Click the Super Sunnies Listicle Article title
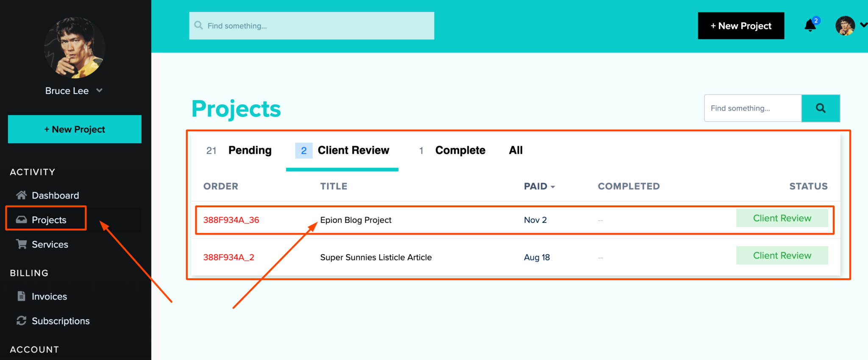Viewport: 868px width, 360px height. tap(376, 257)
